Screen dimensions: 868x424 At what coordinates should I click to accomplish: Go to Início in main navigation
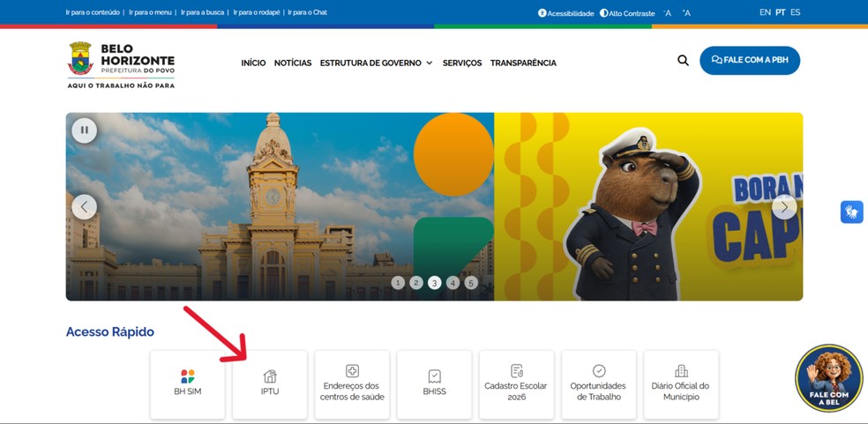[x=253, y=63]
